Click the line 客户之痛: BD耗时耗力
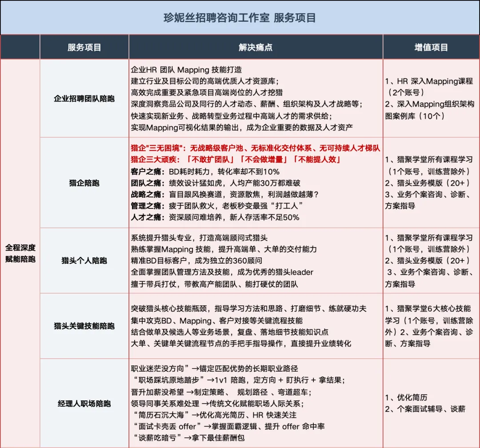This screenshot has width=480, height=448. 205,172
